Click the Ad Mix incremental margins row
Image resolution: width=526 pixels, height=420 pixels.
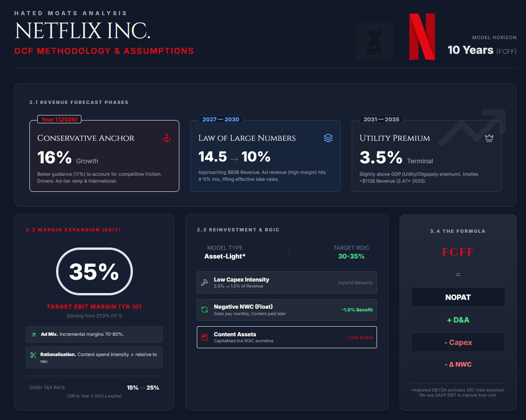94,334
